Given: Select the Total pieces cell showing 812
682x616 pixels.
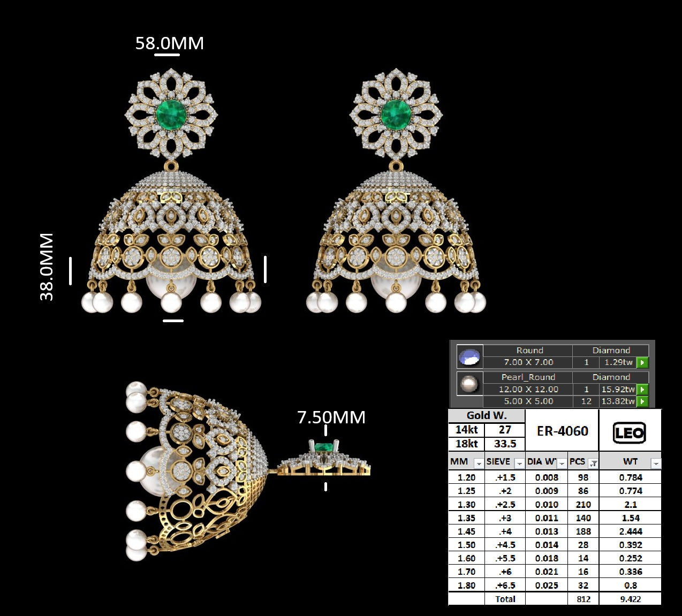Looking at the screenshot, I should [x=583, y=599].
